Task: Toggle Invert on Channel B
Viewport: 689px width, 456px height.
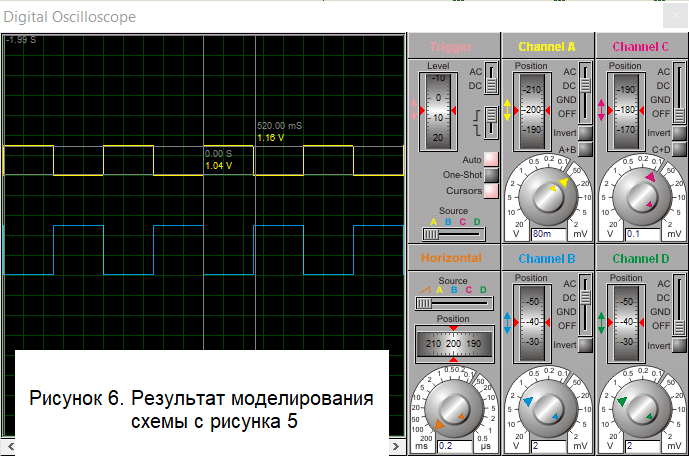Action: tap(584, 344)
